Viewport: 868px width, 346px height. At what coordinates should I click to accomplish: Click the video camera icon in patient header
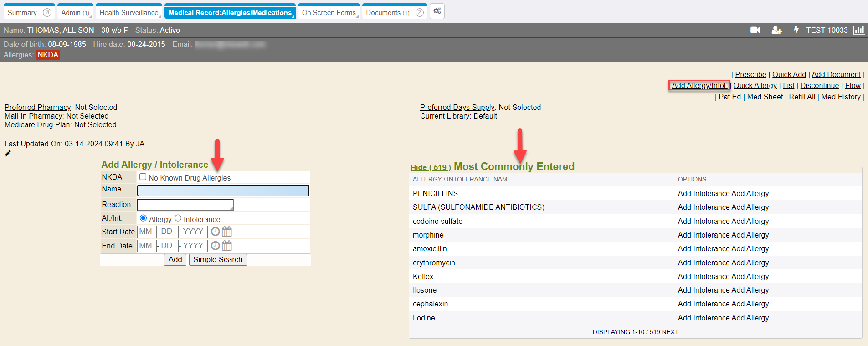755,30
